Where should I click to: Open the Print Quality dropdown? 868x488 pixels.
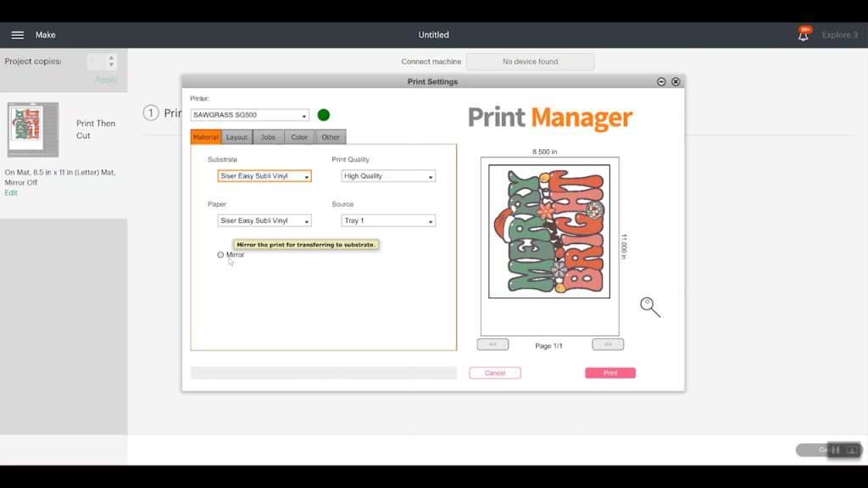tap(388, 176)
